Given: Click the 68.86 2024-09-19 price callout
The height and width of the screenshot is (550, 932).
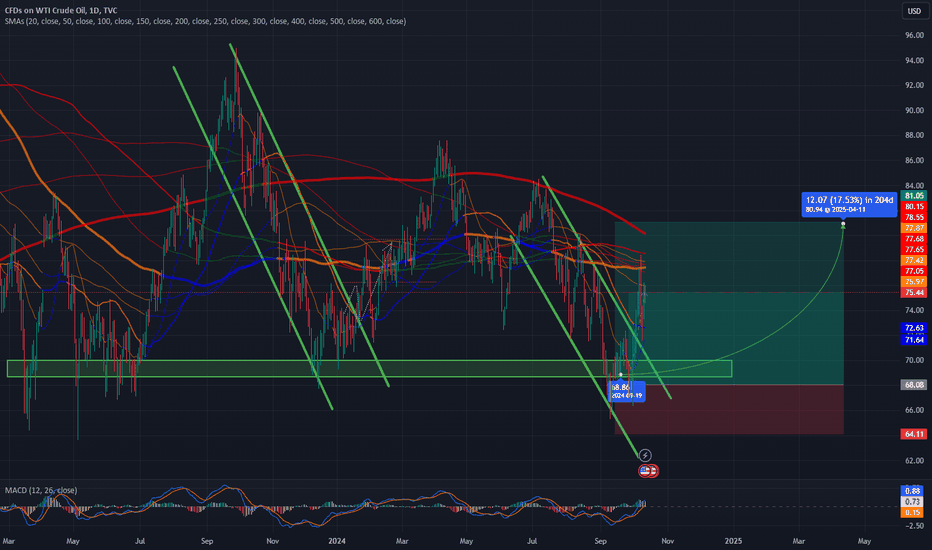Looking at the screenshot, I should pos(627,391).
